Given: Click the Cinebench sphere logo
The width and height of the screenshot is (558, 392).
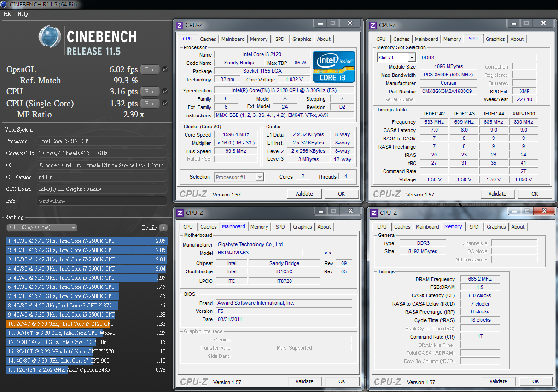Looking at the screenshot, I should pos(50,37).
